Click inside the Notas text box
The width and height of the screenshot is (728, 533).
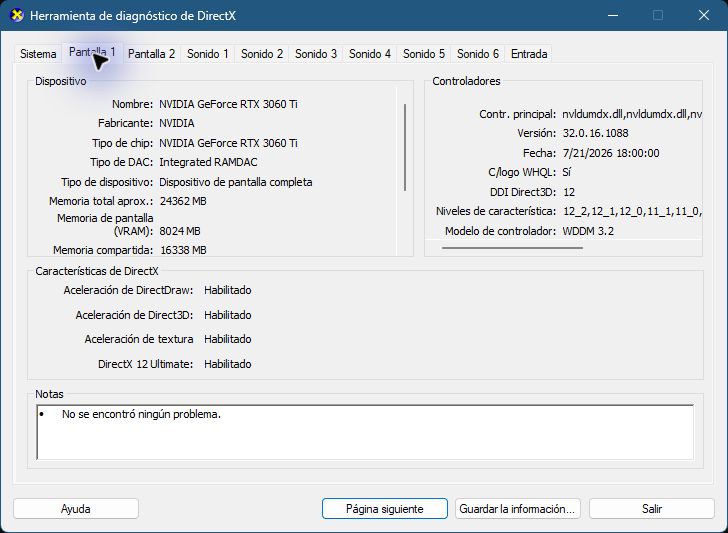(365, 432)
